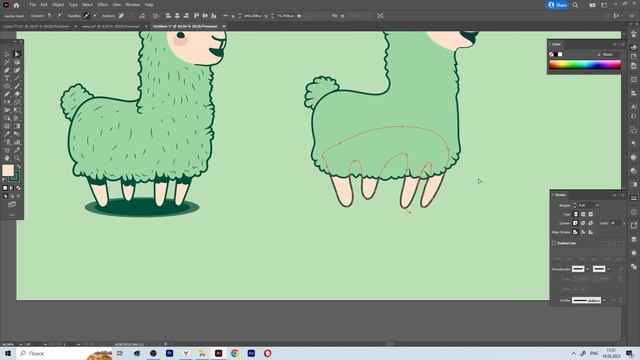Set stroke cap to Projecting Cap
This screenshot has width=640, height=360.
590,214
